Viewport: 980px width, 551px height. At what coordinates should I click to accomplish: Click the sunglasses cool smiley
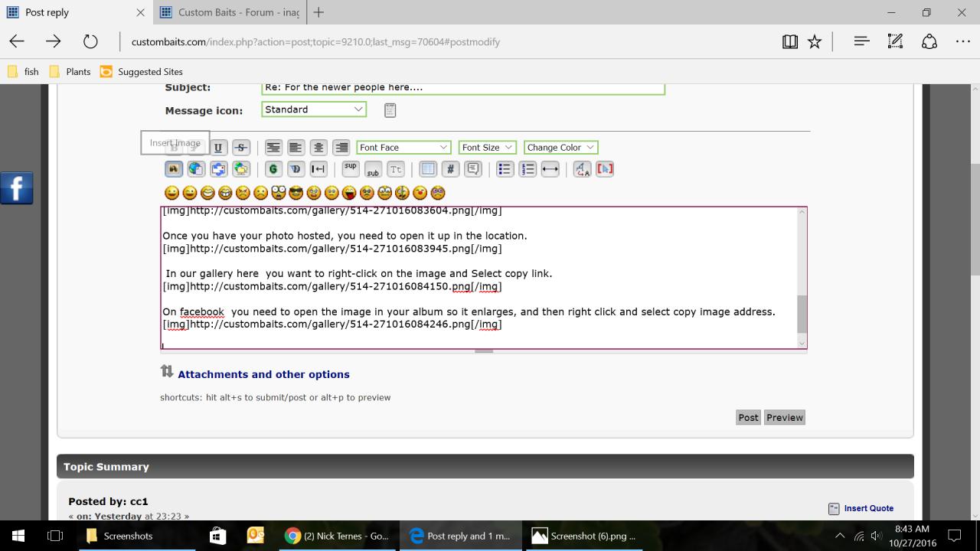[296, 193]
